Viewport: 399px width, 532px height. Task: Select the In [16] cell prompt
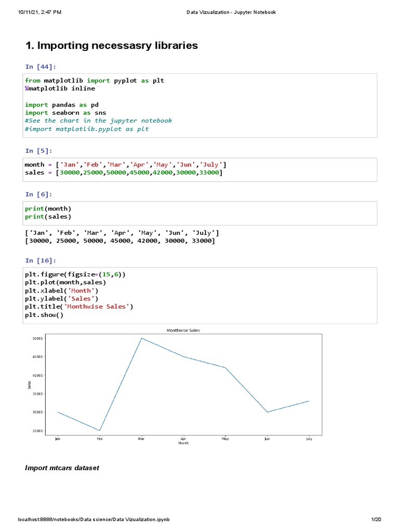coord(41,260)
